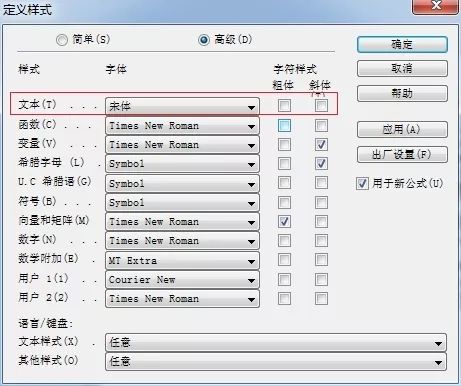Toggle bold checkbox for 文本(T)
This screenshot has width=461, height=386.
[284, 106]
